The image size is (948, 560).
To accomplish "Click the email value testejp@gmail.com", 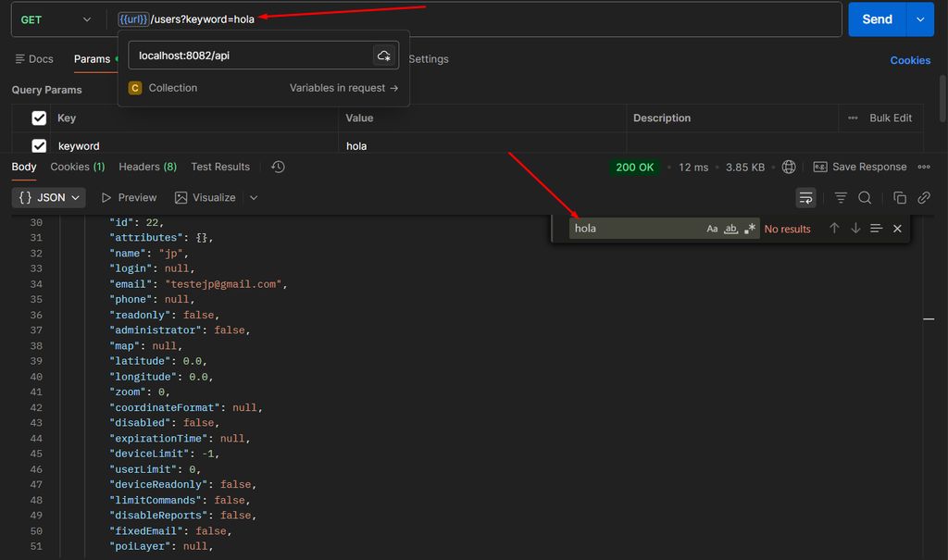I will [x=223, y=284].
